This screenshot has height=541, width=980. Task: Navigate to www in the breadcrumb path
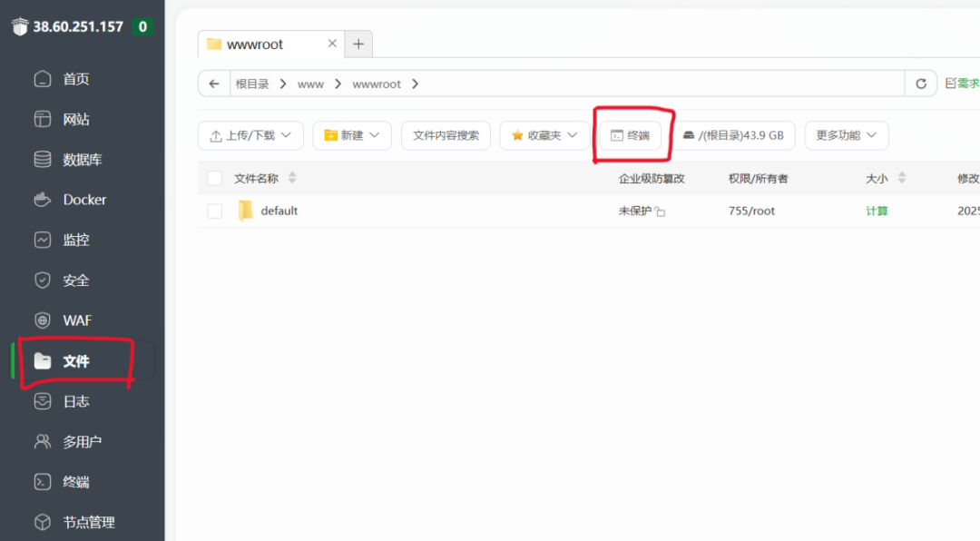pos(310,83)
